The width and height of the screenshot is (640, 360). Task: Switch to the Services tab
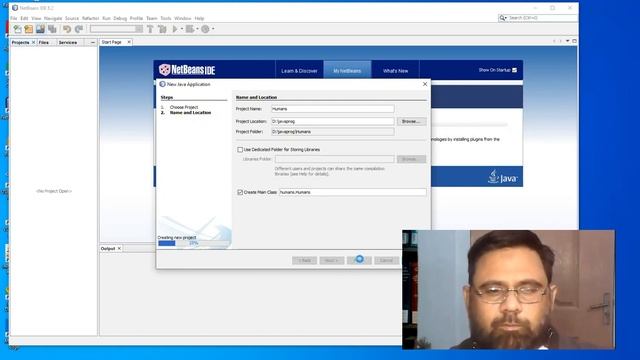68,42
